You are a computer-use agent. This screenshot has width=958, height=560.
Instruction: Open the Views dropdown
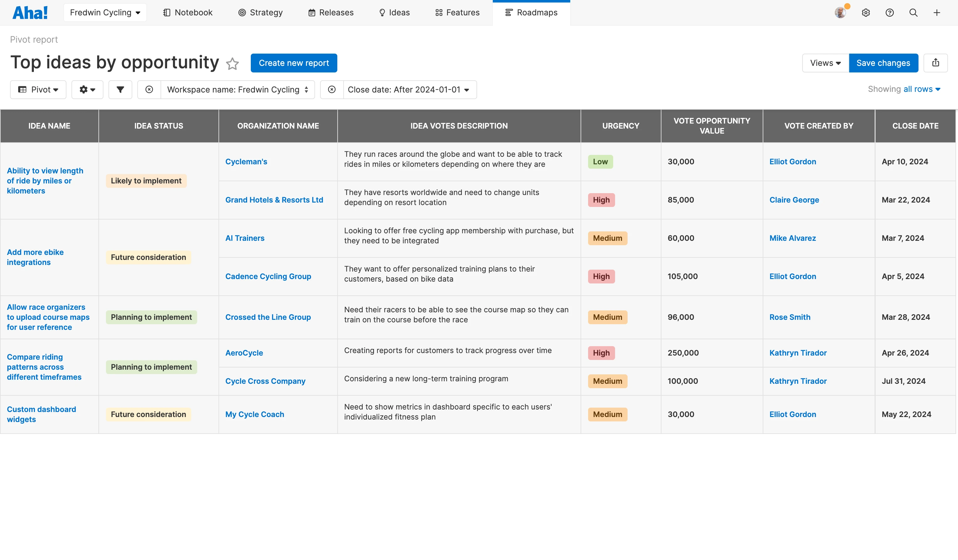coord(825,63)
